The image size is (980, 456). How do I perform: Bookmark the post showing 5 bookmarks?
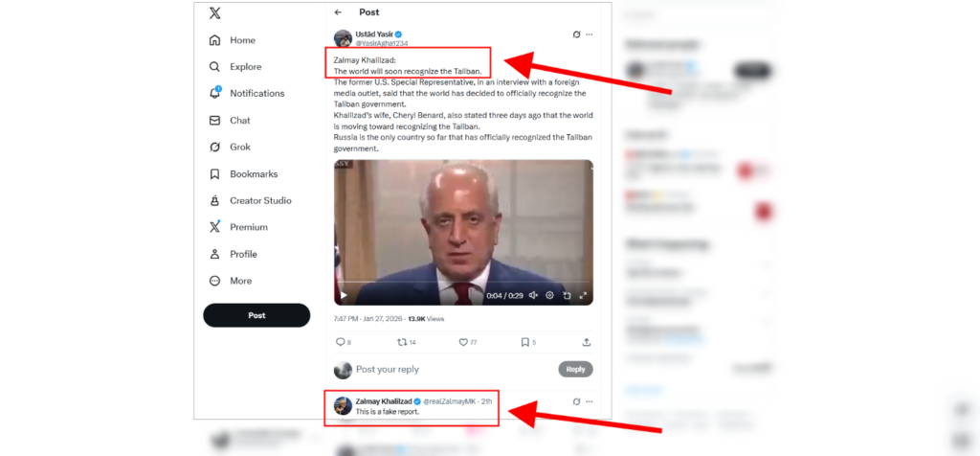pos(528,342)
